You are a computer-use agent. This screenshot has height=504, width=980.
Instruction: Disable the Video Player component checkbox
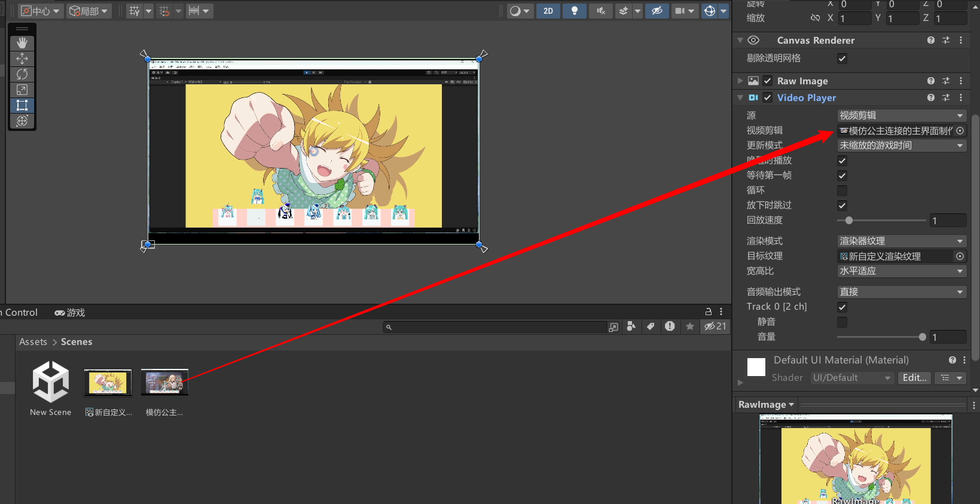(768, 97)
